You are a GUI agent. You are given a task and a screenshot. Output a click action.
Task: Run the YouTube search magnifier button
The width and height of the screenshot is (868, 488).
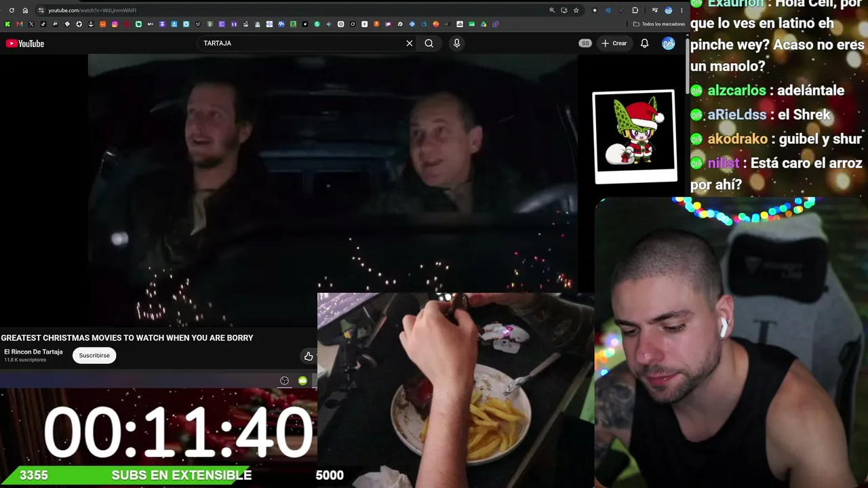click(x=429, y=43)
